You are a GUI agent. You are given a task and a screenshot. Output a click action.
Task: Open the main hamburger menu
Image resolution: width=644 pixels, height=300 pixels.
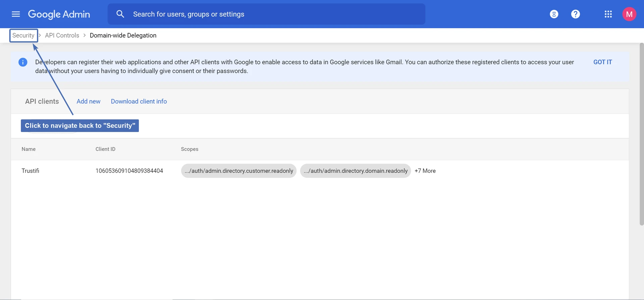click(x=16, y=14)
